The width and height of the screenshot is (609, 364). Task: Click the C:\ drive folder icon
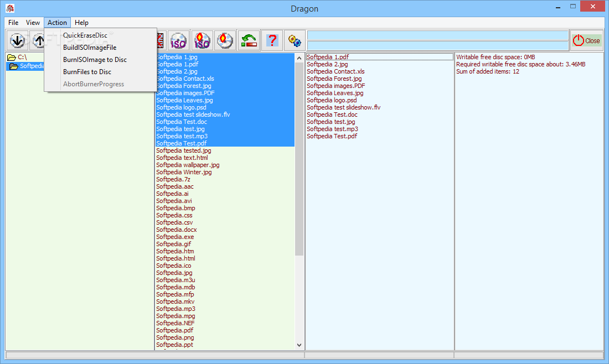pyautogui.click(x=12, y=58)
